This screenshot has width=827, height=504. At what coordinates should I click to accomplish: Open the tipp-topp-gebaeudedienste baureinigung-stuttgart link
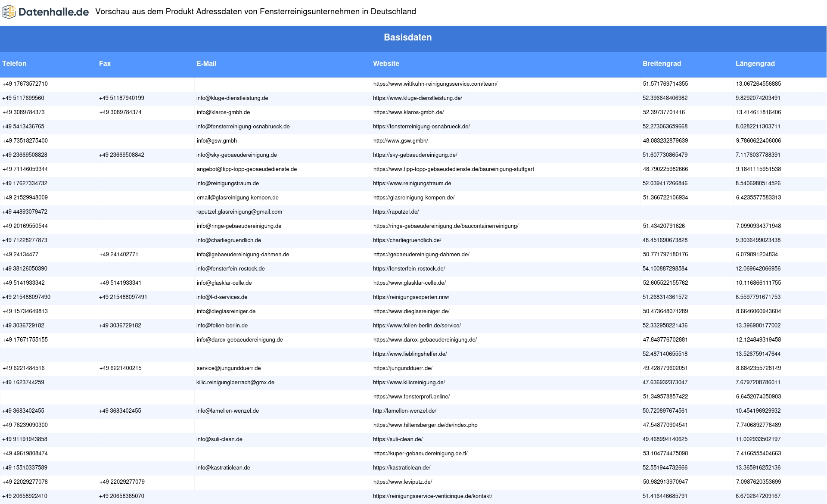pyautogui.click(x=454, y=169)
